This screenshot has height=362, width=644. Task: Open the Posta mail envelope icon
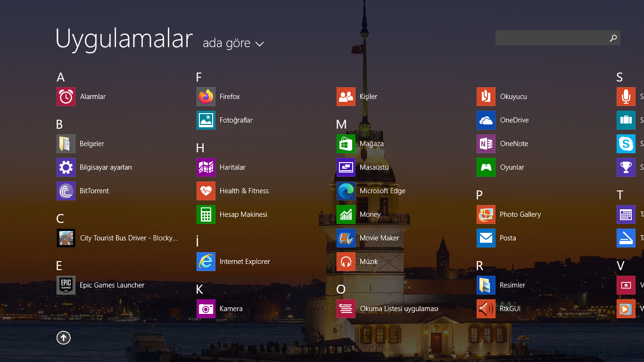(x=486, y=238)
